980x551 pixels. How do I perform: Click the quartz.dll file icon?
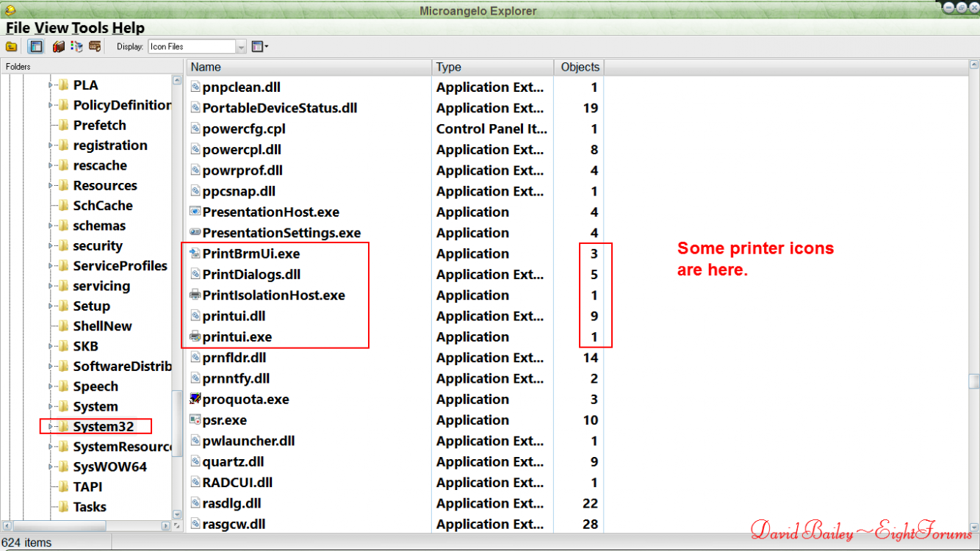[x=195, y=461]
